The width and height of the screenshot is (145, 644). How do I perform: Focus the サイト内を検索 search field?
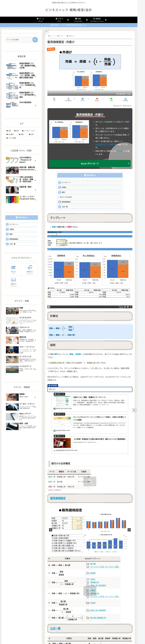pyautogui.click(x=19, y=39)
